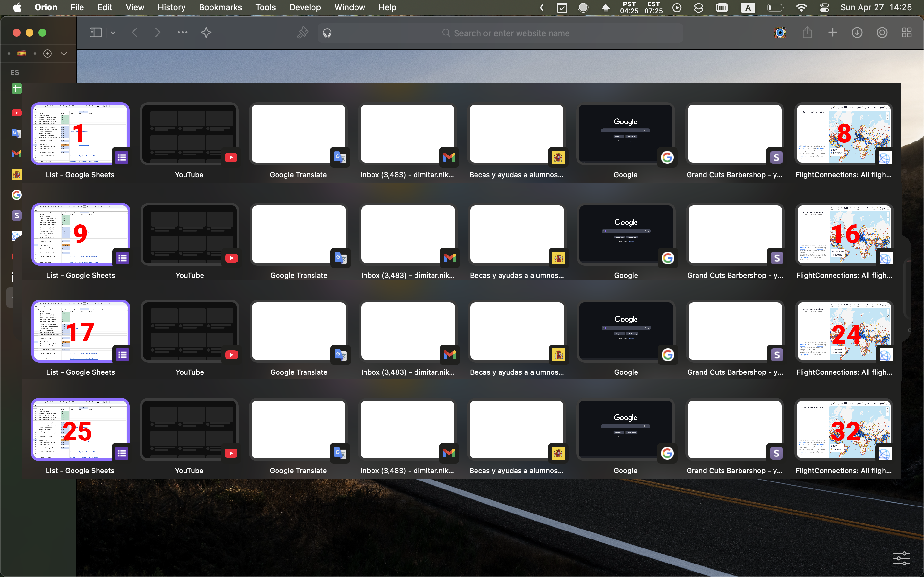The image size is (924, 577).
Task: Toggle the macOS Control Center icon
Action: point(824,8)
